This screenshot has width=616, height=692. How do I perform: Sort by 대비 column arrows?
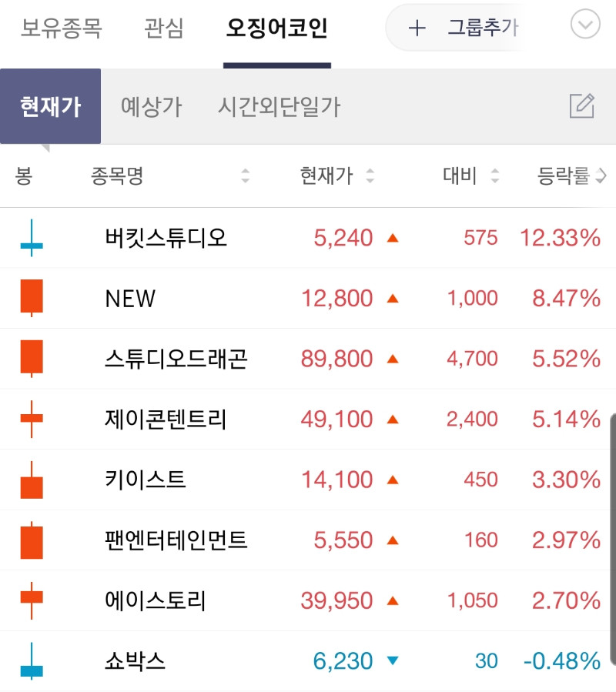(494, 176)
